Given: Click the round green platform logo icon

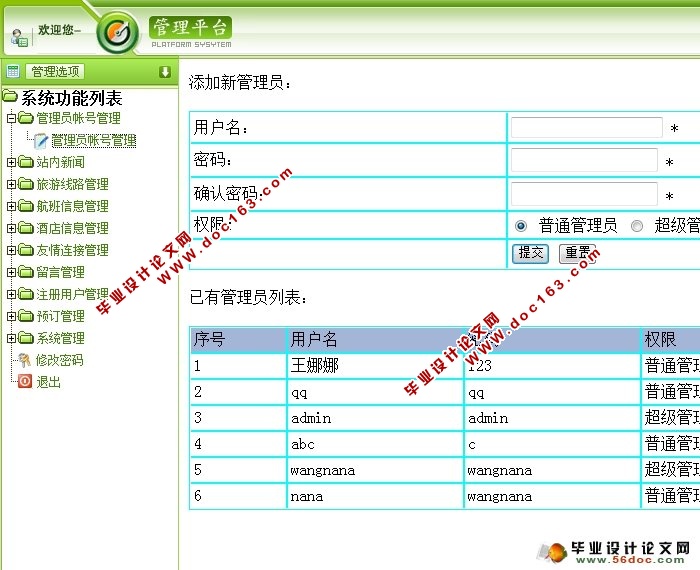Looking at the screenshot, I should [117, 33].
